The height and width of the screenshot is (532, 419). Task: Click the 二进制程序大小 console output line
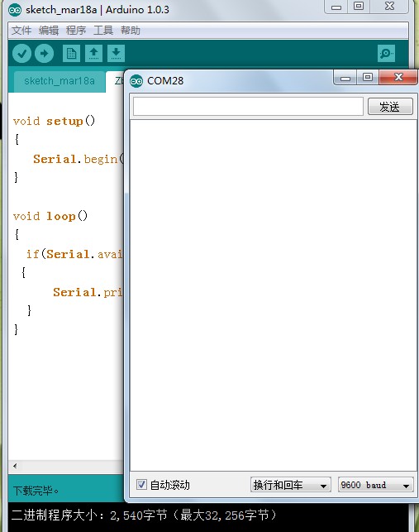tap(144, 515)
